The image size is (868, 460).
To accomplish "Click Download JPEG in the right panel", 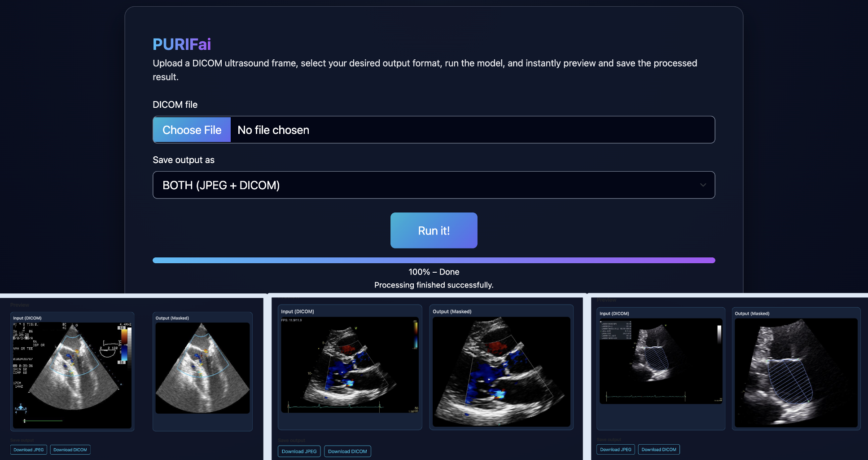I will click(615, 449).
